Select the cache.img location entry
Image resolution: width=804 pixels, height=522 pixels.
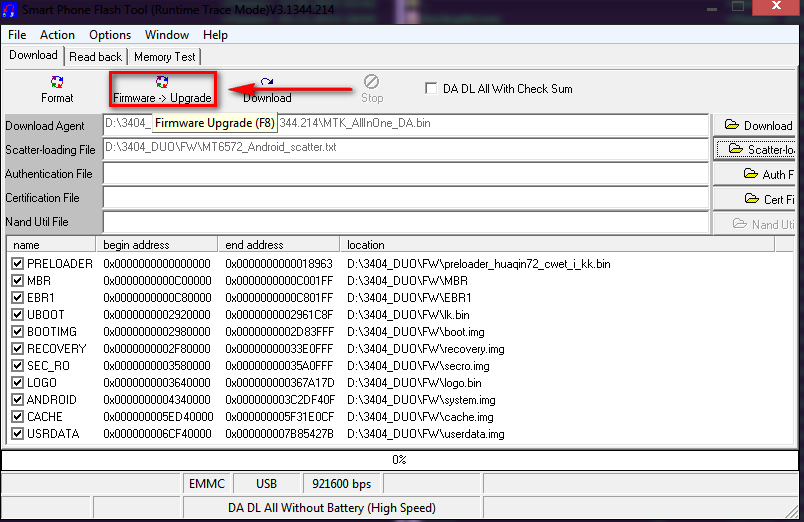coord(420,417)
